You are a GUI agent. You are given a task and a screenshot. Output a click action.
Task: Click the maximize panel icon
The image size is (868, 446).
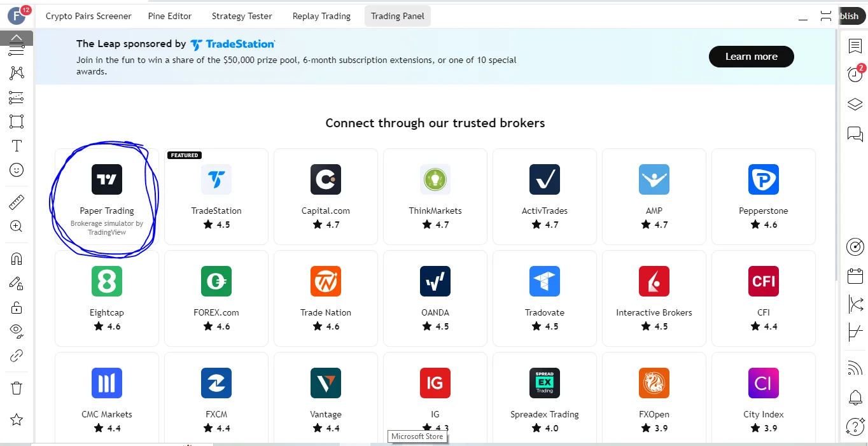coord(826,17)
